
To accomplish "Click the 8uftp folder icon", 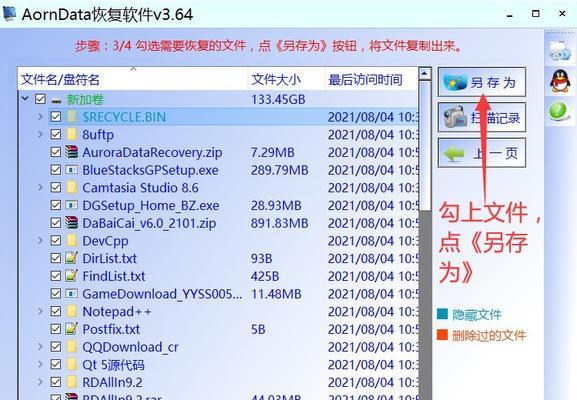I will [x=72, y=134].
